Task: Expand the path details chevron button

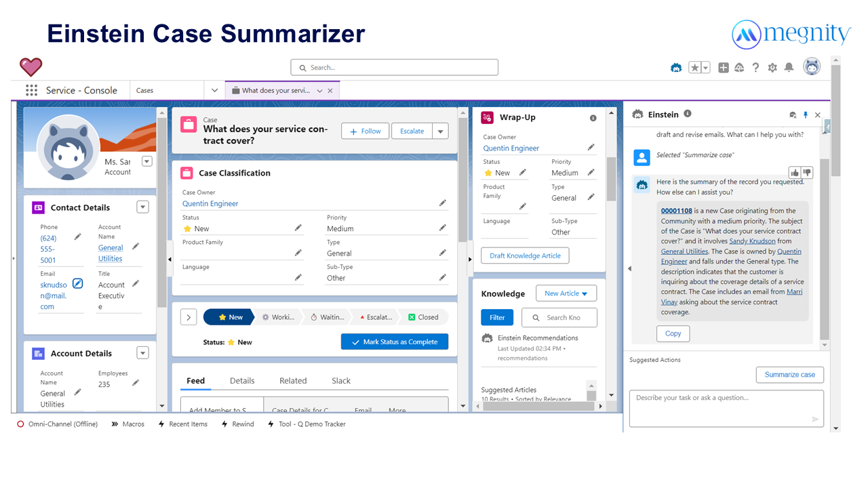Action: (189, 317)
